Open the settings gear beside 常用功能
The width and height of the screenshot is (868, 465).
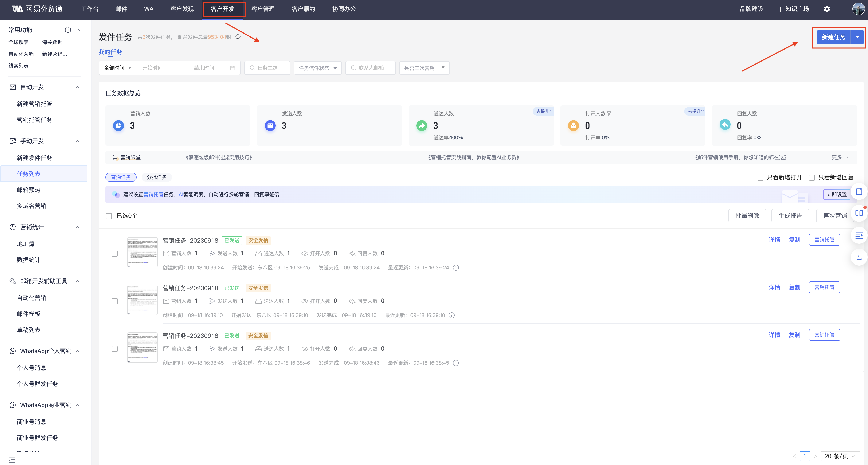[x=68, y=30]
